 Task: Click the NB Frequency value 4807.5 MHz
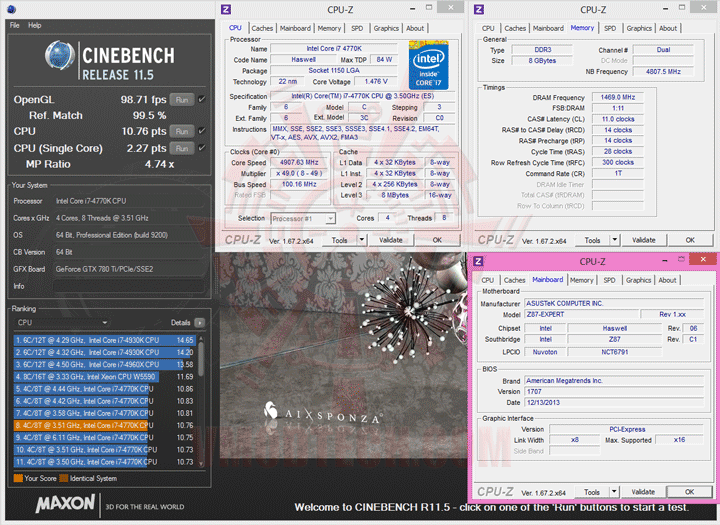663,72
